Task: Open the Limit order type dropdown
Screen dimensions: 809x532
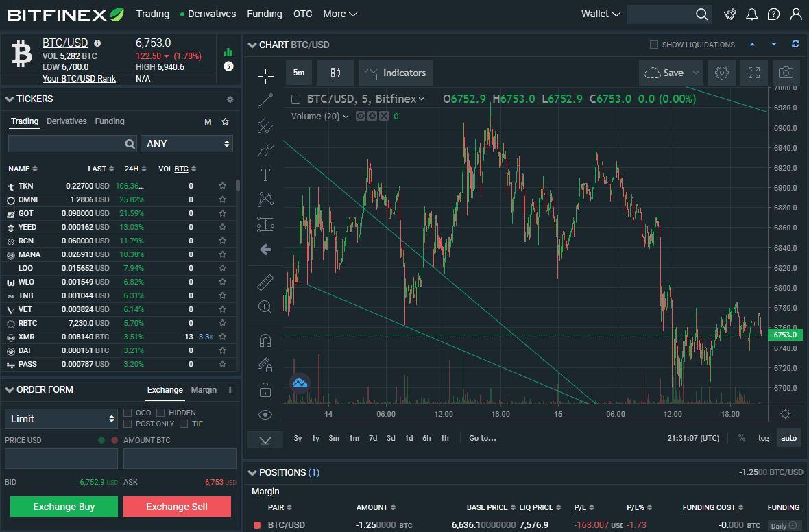Action: pos(62,419)
